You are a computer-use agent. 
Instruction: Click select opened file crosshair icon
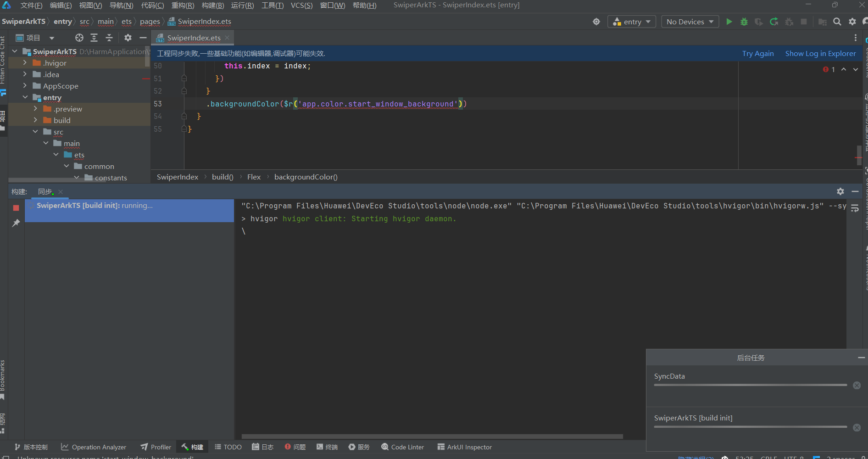[79, 38]
